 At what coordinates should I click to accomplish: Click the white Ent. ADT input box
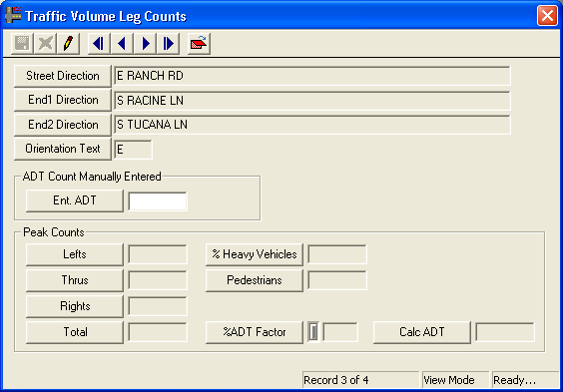[x=158, y=201]
